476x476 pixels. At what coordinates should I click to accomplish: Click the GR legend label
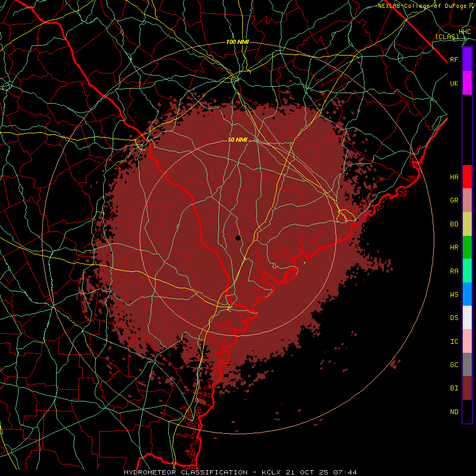pos(454,200)
